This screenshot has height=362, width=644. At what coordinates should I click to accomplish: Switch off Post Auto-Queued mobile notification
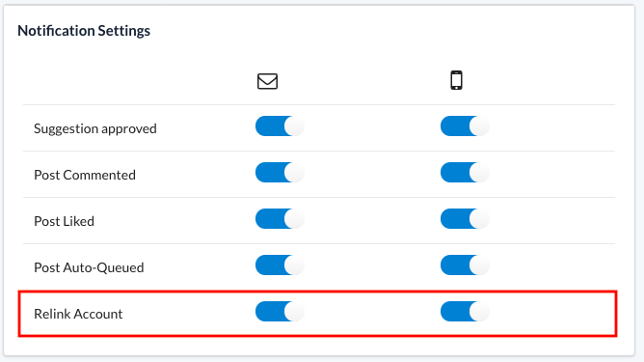point(465,265)
